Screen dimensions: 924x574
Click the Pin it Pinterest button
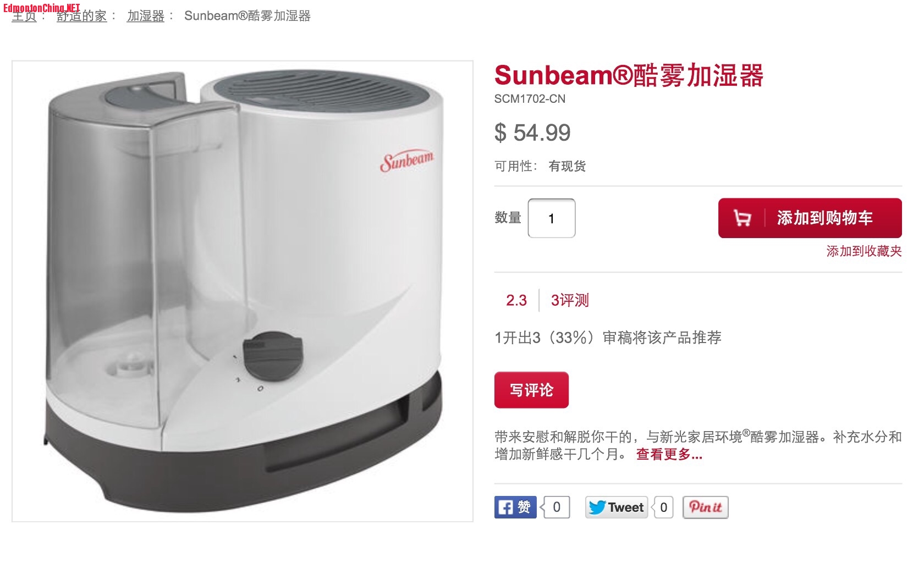[706, 507]
